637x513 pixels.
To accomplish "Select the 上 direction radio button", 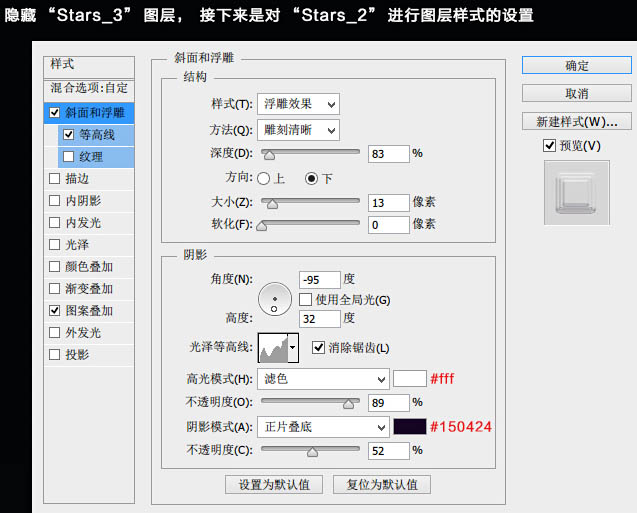I will coord(263,178).
